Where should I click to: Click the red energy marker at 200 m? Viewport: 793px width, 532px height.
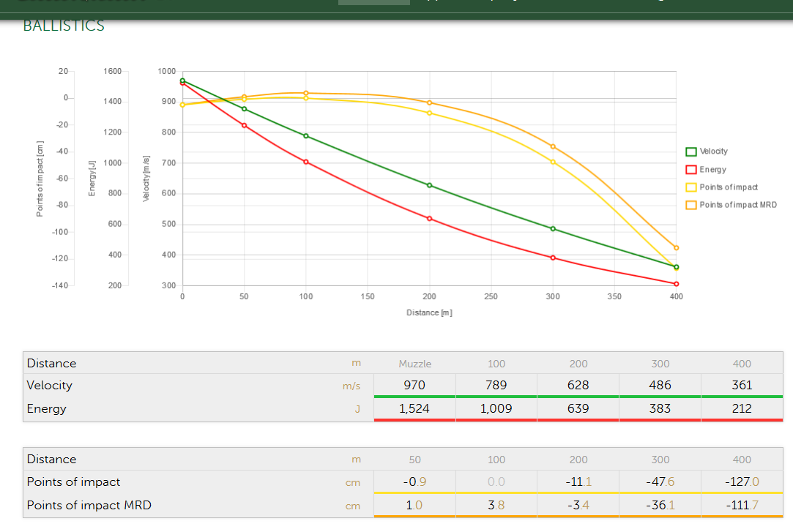pos(430,218)
